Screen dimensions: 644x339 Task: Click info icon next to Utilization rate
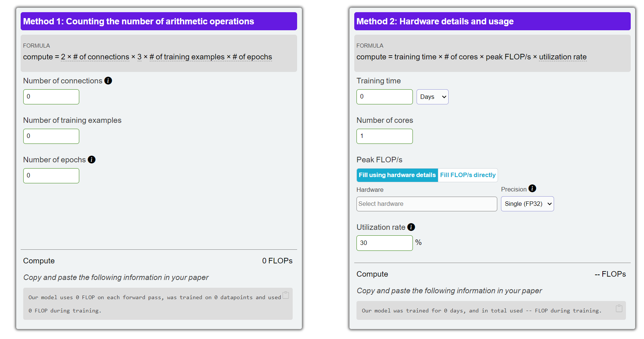click(411, 227)
